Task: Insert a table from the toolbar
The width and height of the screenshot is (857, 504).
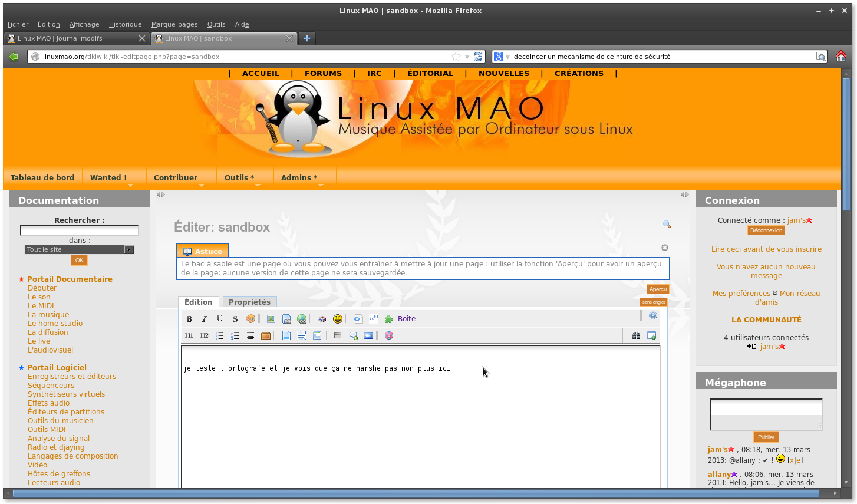Action: [x=317, y=335]
